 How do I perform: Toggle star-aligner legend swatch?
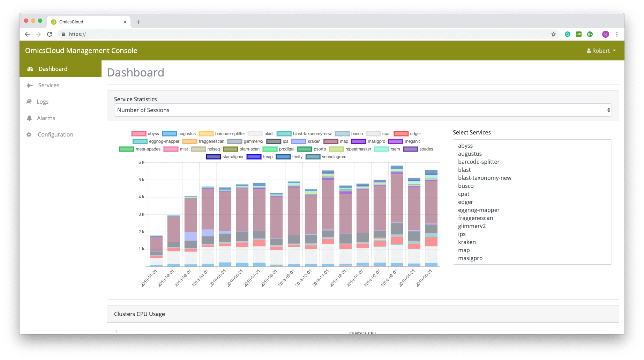(x=214, y=157)
